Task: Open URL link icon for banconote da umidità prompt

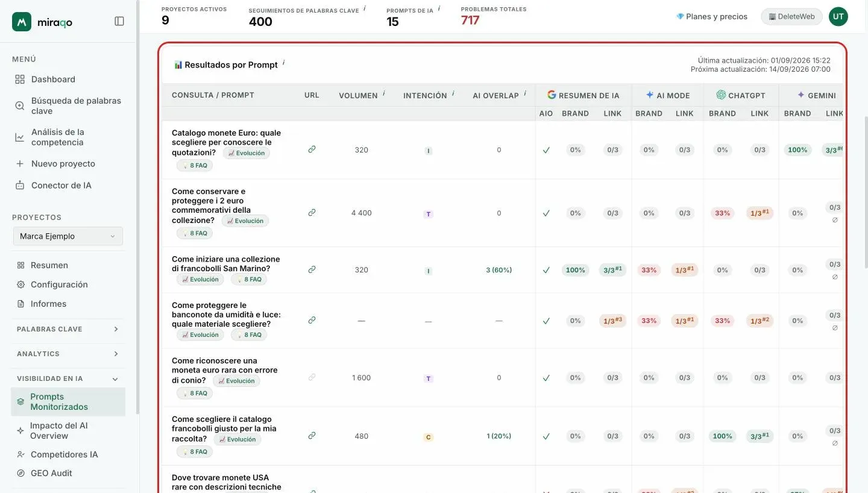Action: click(312, 320)
